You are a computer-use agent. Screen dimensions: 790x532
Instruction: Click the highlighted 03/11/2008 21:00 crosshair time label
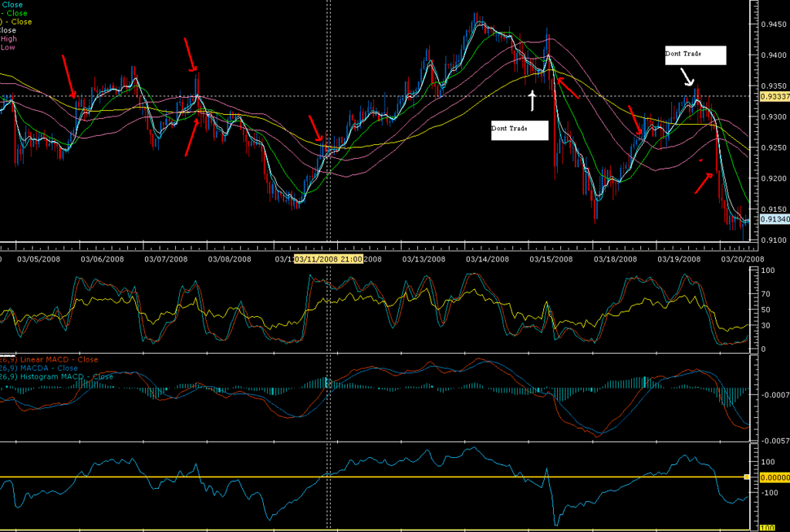point(329,259)
